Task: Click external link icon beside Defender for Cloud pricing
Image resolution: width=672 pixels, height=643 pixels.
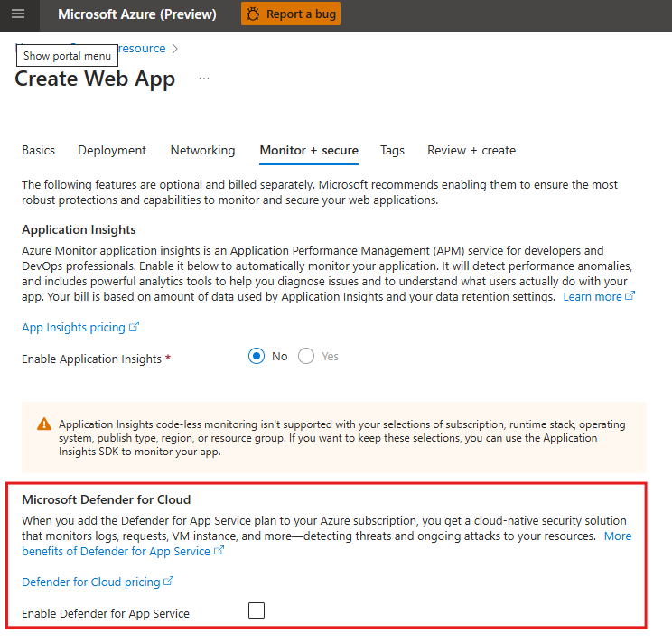Action: point(168,581)
